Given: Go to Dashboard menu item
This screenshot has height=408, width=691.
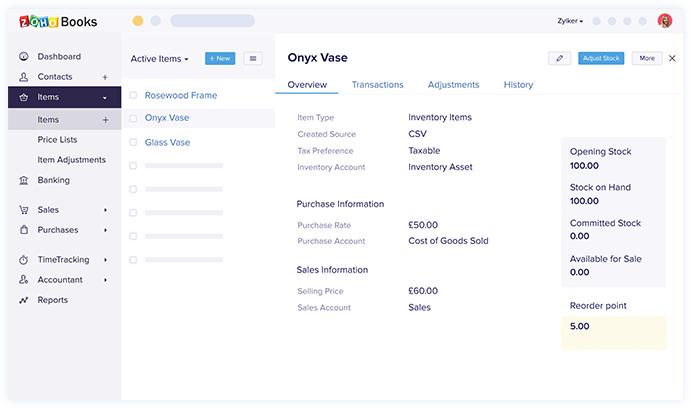Looking at the screenshot, I should (x=59, y=56).
